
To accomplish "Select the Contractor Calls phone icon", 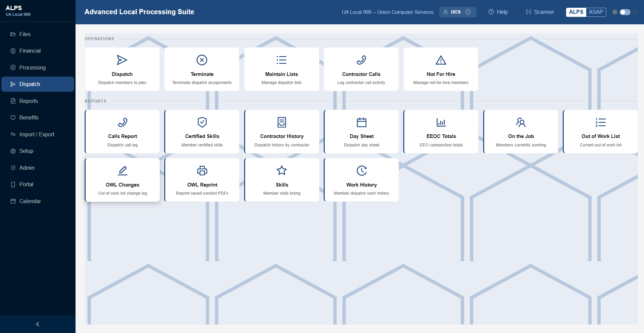I will pyautogui.click(x=361, y=60).
